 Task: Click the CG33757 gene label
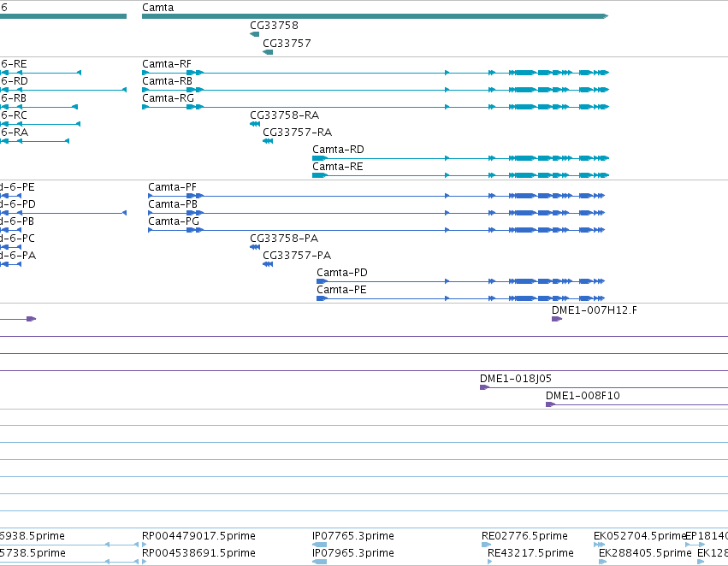click(x=287, y=43)
